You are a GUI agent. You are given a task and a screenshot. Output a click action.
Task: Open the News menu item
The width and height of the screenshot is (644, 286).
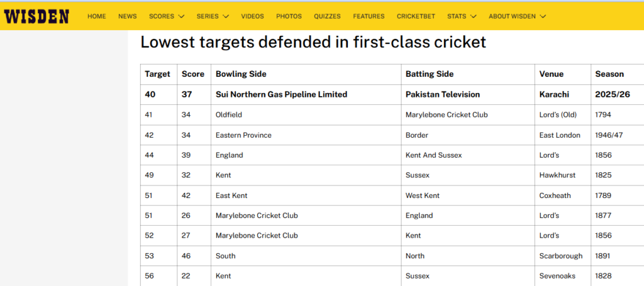tap(128, 16)
